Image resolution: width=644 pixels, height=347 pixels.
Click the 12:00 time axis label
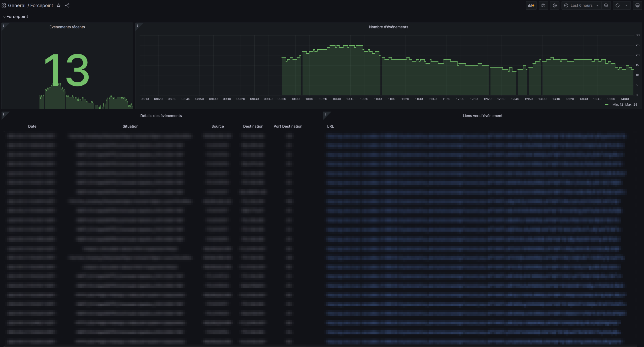[x=460, y=99]
